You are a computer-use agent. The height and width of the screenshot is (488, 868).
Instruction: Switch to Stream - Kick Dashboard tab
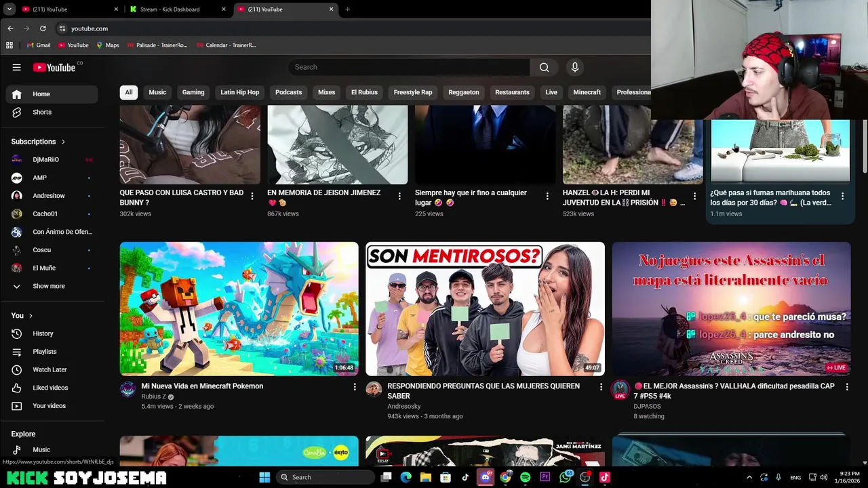pos(176,9)
